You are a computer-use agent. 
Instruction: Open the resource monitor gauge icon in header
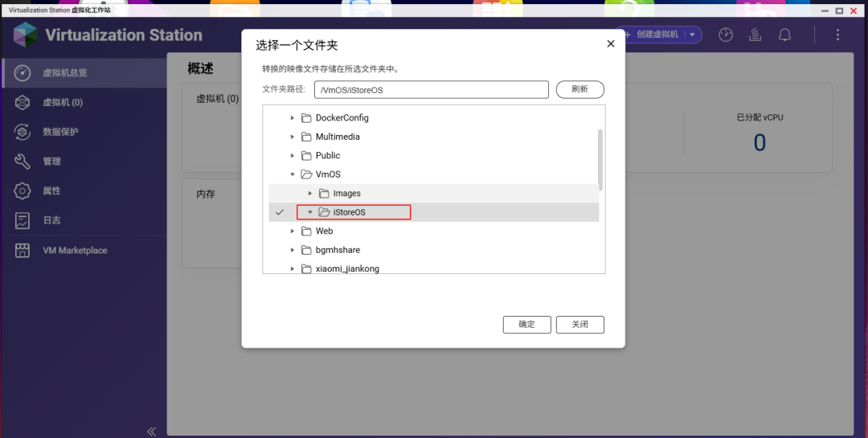coord(726,35)
